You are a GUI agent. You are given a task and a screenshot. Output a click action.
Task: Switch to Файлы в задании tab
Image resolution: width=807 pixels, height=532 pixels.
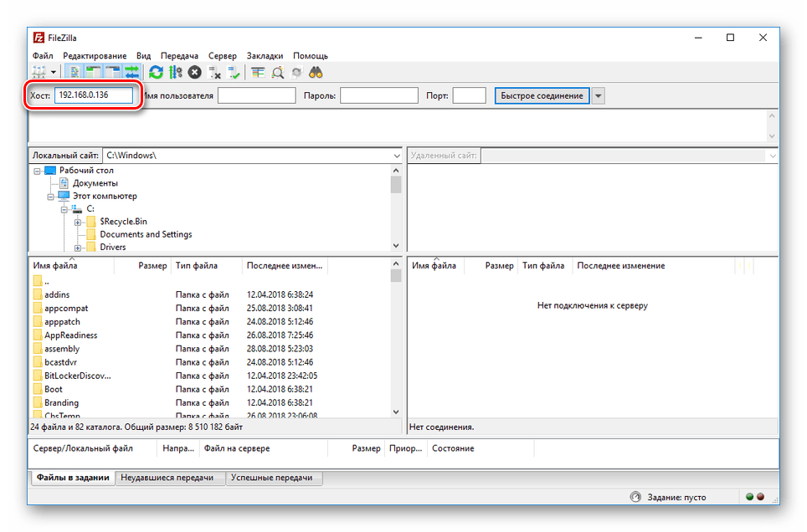[73, 478]
